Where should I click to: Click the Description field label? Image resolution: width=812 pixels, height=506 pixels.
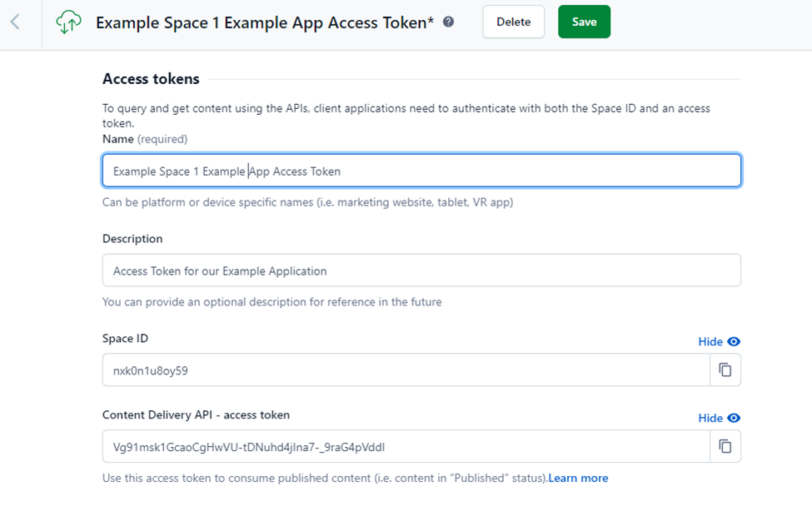point(132,239)
